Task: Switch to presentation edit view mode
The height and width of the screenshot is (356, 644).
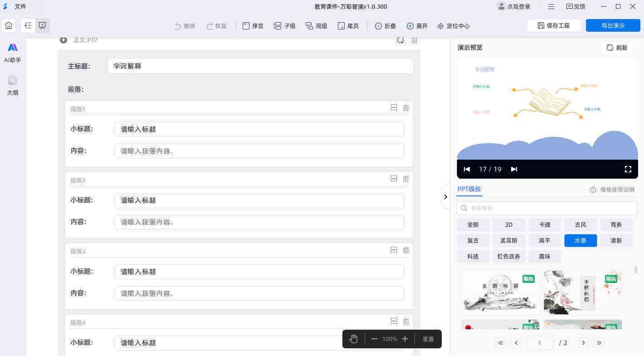Action: [42, 26]
